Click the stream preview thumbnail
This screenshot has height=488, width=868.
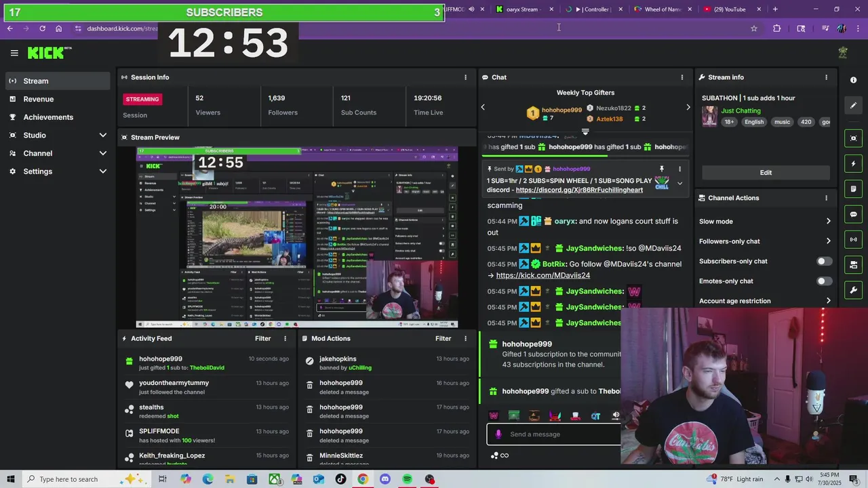[297, 237]
